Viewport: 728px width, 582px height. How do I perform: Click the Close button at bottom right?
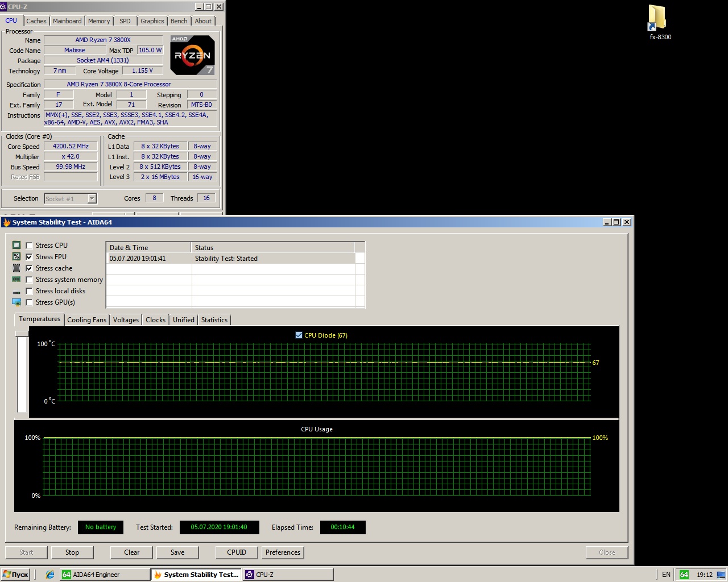point(607,552)
